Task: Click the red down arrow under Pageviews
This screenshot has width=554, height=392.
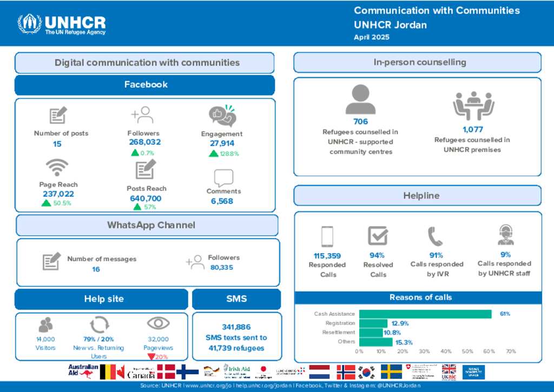Action: coord(151,357)
